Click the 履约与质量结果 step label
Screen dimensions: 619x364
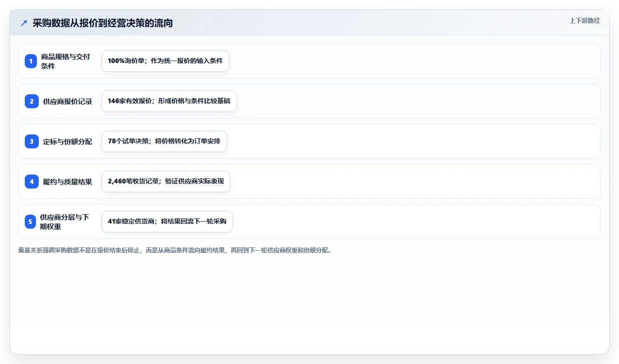coord(68,182)
